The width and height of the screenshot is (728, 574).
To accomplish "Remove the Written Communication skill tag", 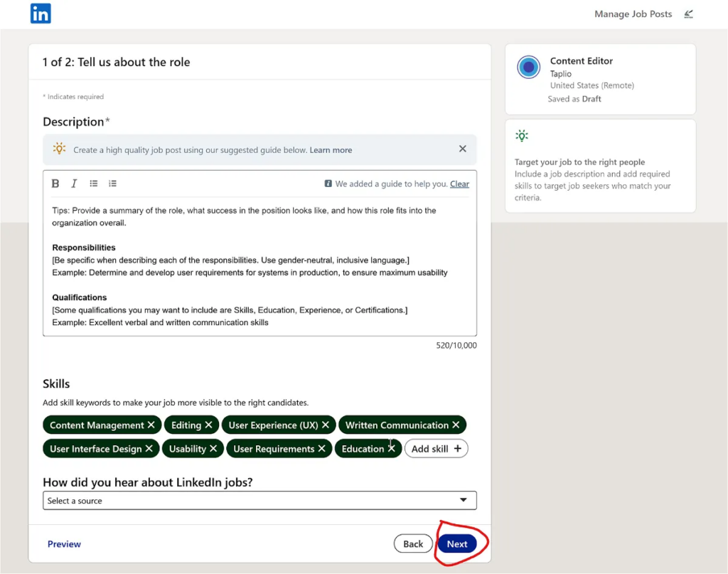I will [x=456, y=425].
